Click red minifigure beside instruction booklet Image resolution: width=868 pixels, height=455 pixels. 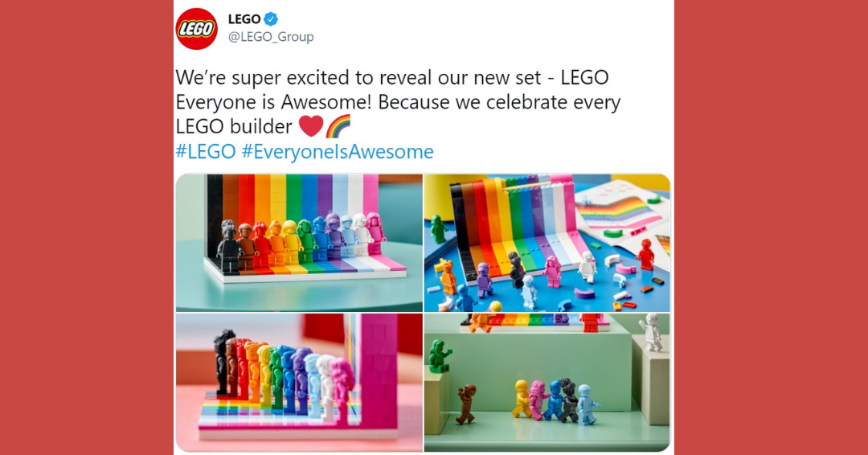point(645,254)
